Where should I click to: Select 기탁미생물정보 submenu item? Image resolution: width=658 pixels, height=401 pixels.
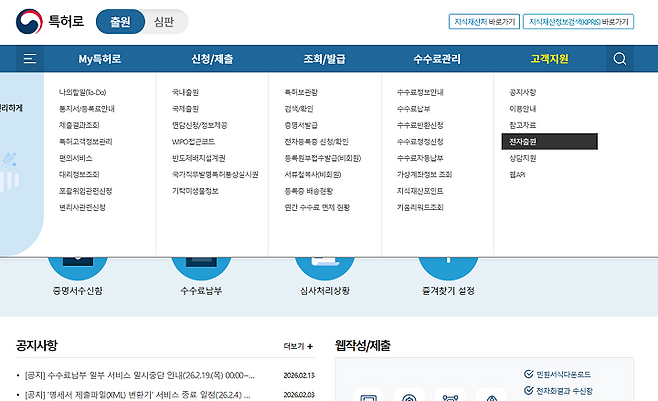(195, 191)
